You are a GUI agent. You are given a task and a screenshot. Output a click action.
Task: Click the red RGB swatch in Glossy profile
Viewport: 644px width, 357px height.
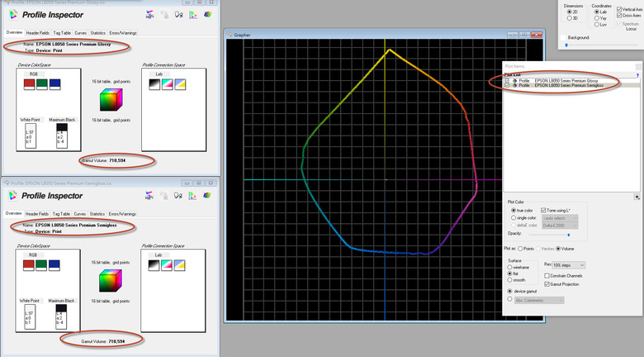pyautogui.click(x=29, y=84)
